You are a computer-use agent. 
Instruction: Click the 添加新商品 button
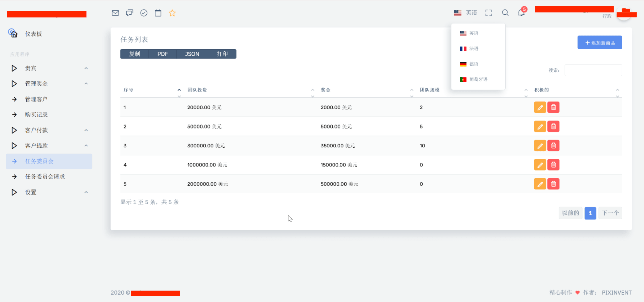click(x=599, y=43)
